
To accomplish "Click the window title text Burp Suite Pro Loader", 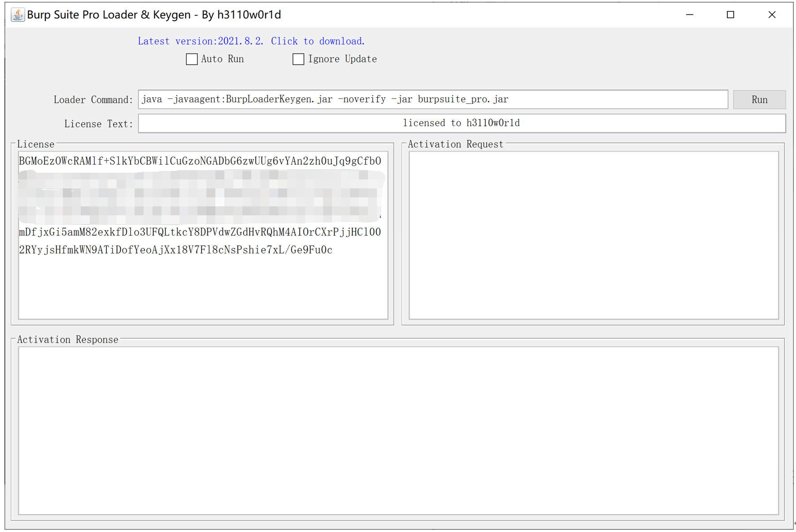I will pyautogui.click(x=154, y=15).
